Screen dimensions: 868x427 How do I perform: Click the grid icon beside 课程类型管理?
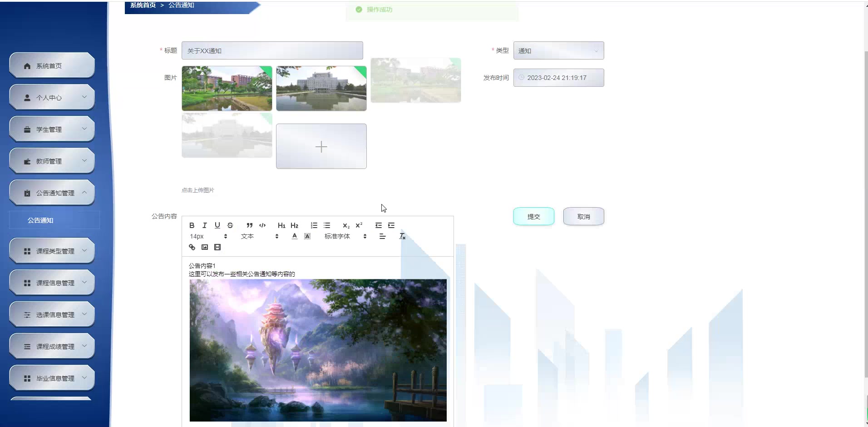[x=27, y=251]
